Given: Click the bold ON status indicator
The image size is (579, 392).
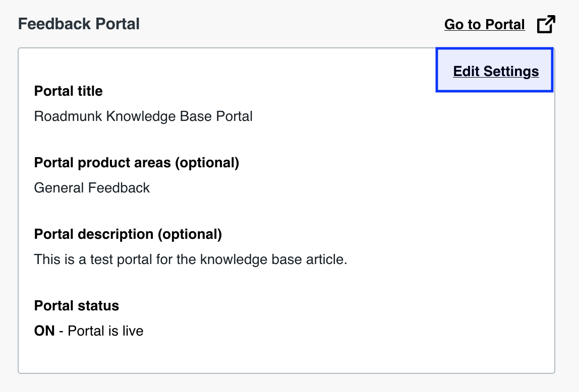Looking at the screenshot, I should pyautogui.click(x=44, y=331).
